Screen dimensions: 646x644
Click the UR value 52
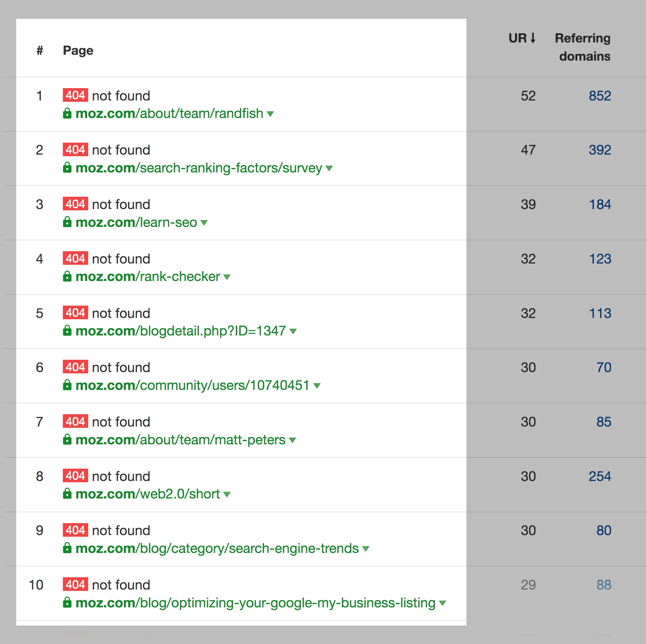(x=528, y=96)
